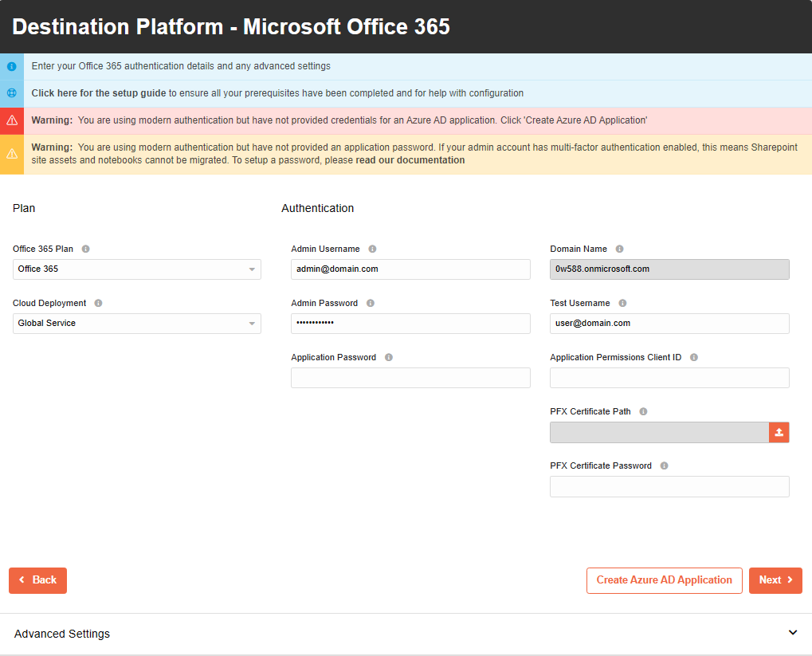Screen dimensions: 812x656
Task: Click the Next button
Action: coord(775,580)
